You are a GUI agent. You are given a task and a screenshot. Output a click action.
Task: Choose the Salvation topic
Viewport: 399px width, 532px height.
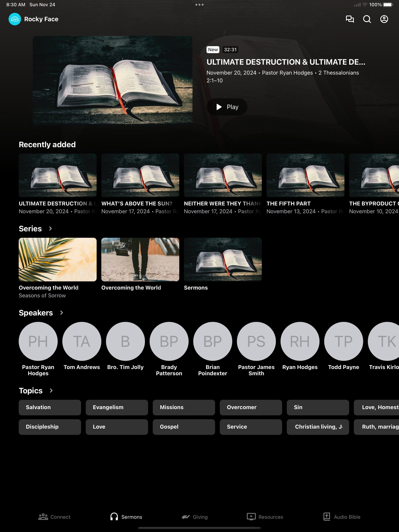(x=50, y=407)
